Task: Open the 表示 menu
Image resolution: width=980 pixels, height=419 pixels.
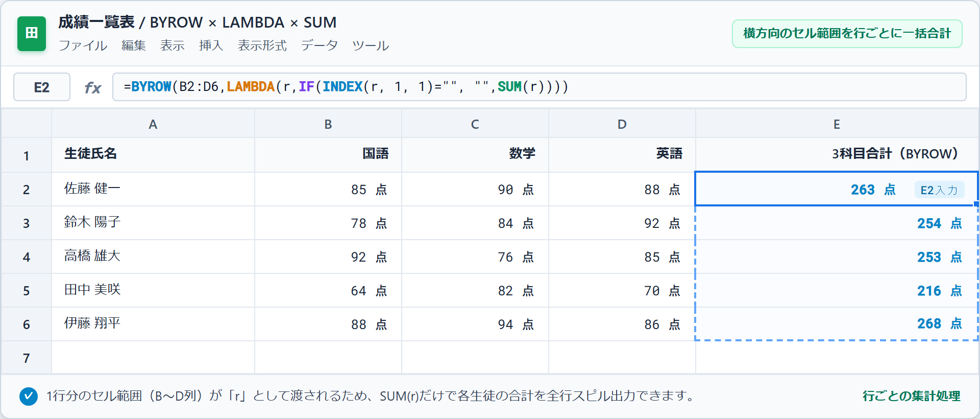Action: [x=173, y=45]
